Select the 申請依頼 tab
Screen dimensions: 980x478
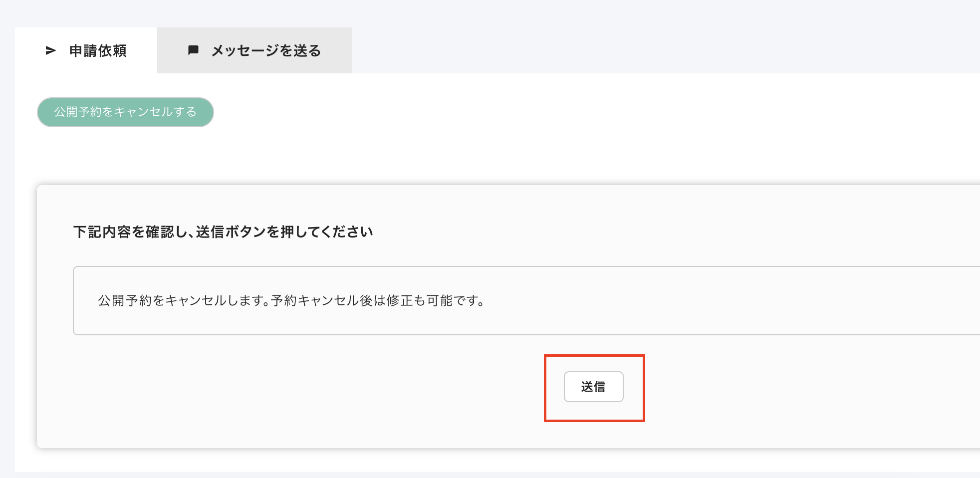coord(98,50)
